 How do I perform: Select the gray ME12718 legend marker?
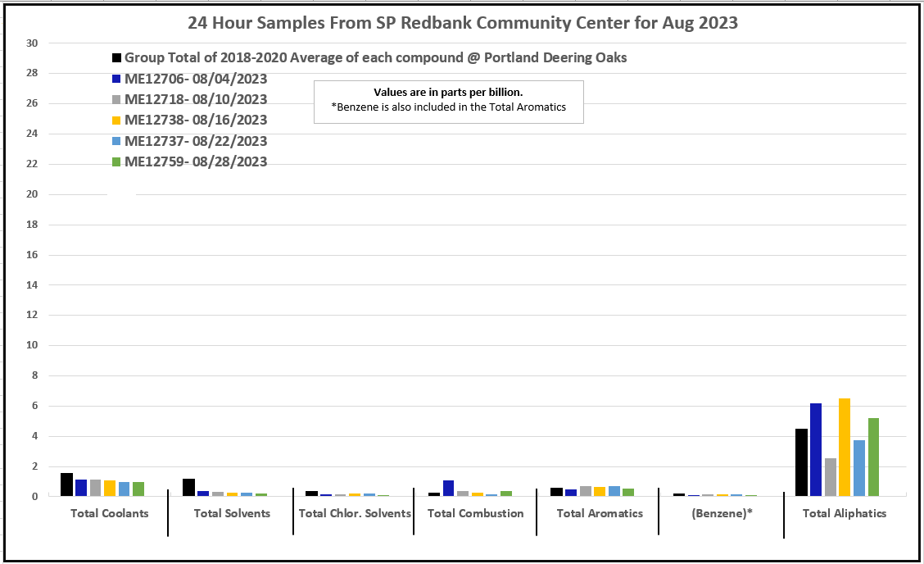(117, 100)
